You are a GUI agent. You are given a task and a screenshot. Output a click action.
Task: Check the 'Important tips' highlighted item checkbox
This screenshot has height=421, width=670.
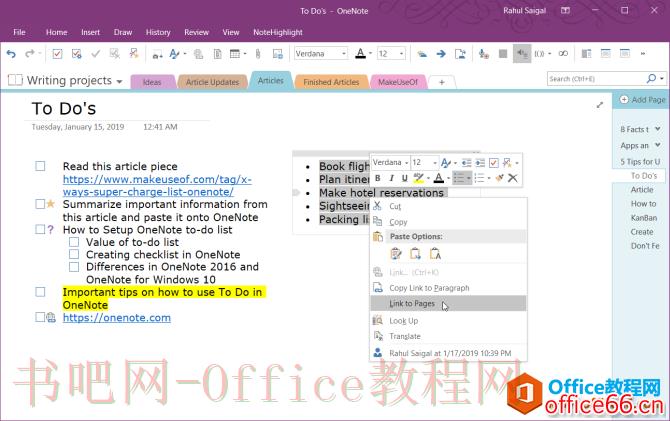click(x=40, y=292)
